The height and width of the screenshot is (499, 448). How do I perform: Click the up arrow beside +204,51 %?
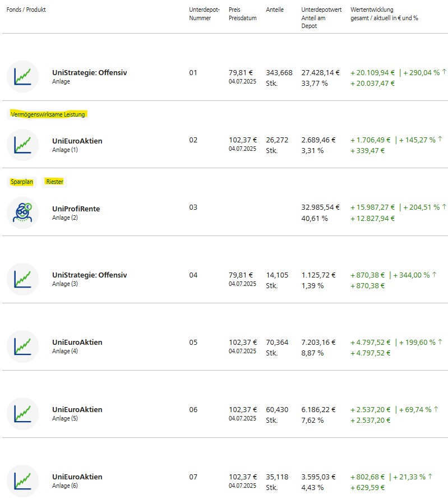pyautogui.click(x=444, y=207)
